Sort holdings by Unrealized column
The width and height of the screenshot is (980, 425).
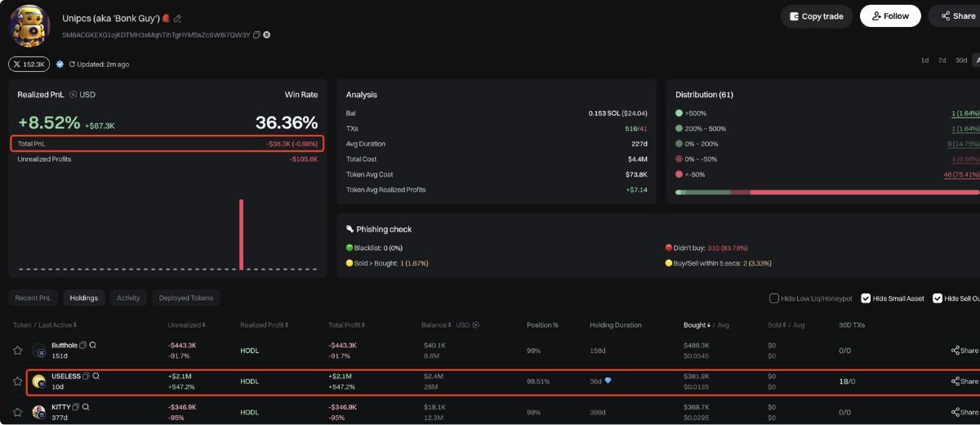186,325
